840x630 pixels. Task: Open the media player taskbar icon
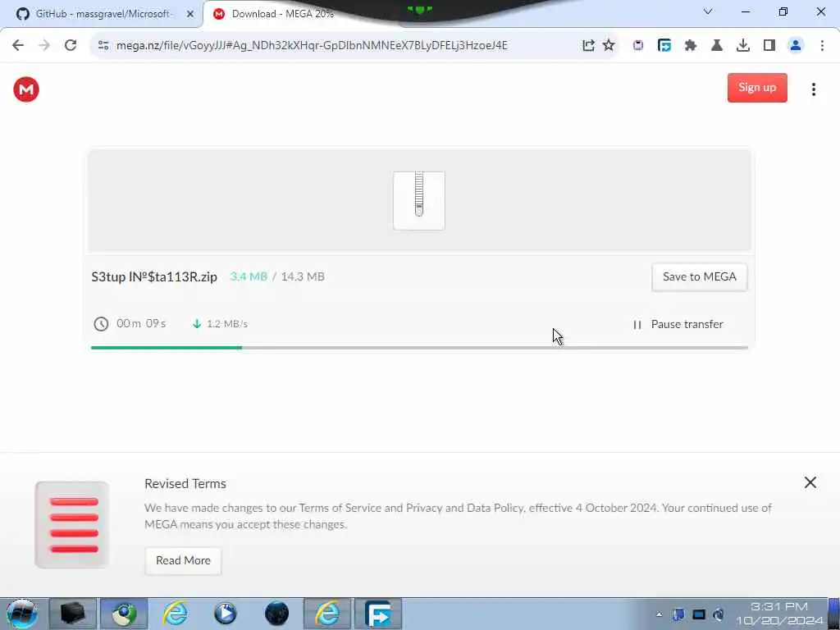(226, 614)
